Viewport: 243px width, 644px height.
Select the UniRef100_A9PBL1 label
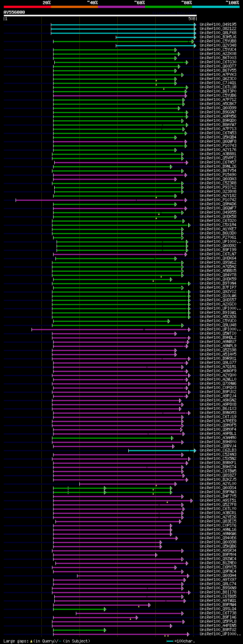click(x=218, y=434)
